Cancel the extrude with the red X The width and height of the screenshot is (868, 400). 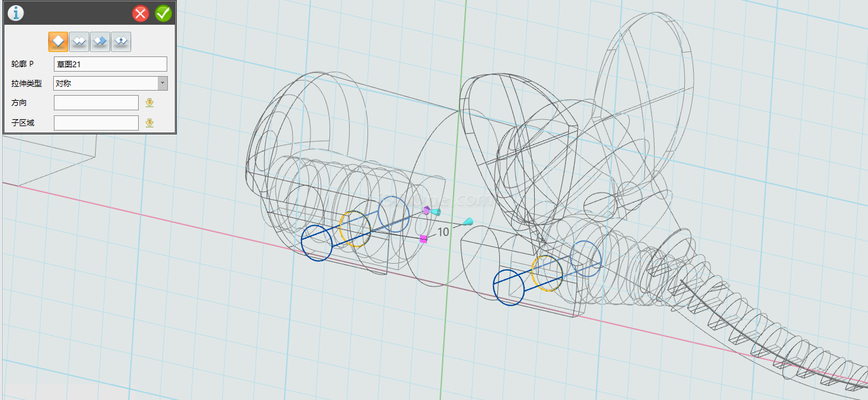point(141,13)
